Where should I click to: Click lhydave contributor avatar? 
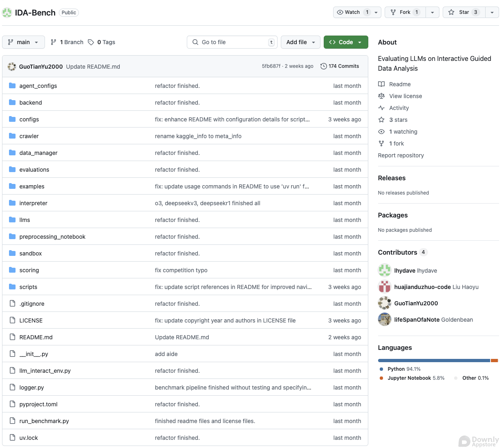click(x=385, y=271)
